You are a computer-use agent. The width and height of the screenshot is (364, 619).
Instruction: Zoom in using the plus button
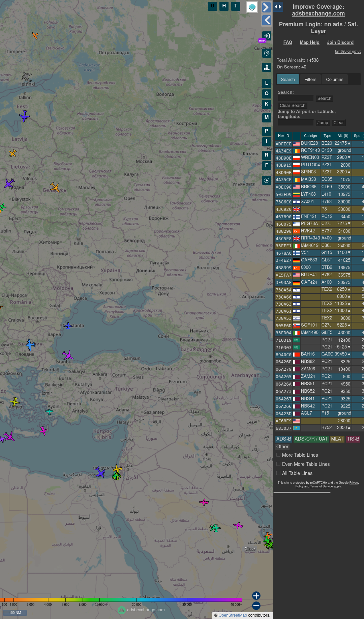pos(256,596)
